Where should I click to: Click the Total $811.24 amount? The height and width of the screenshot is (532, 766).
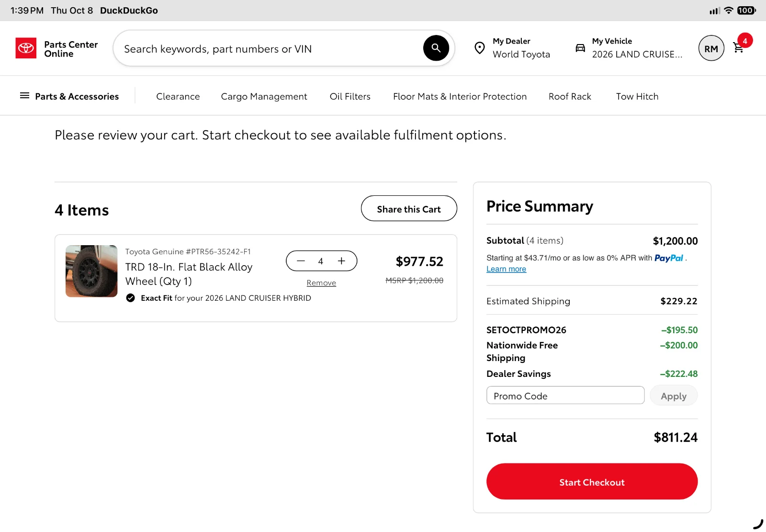(x=676, y=437)
